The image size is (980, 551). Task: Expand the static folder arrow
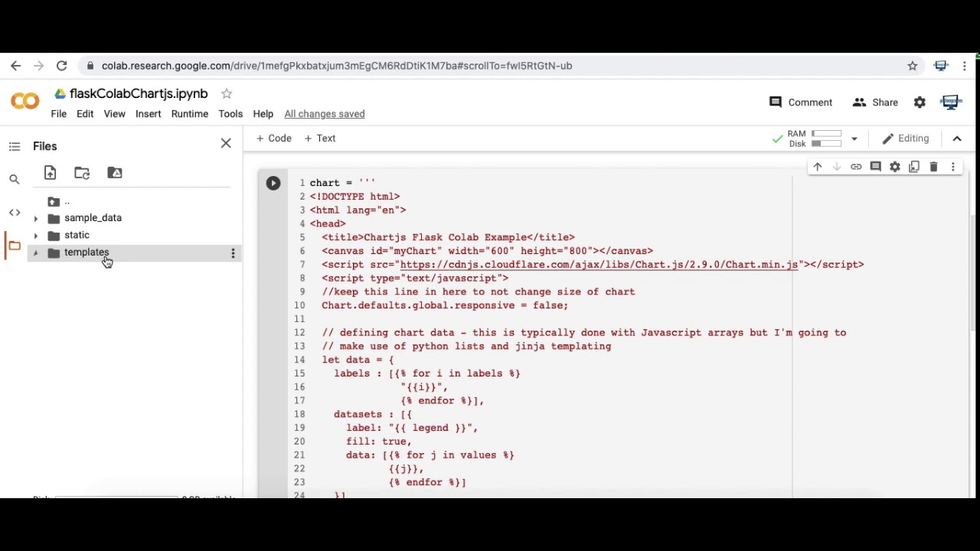tap(35, 236)
